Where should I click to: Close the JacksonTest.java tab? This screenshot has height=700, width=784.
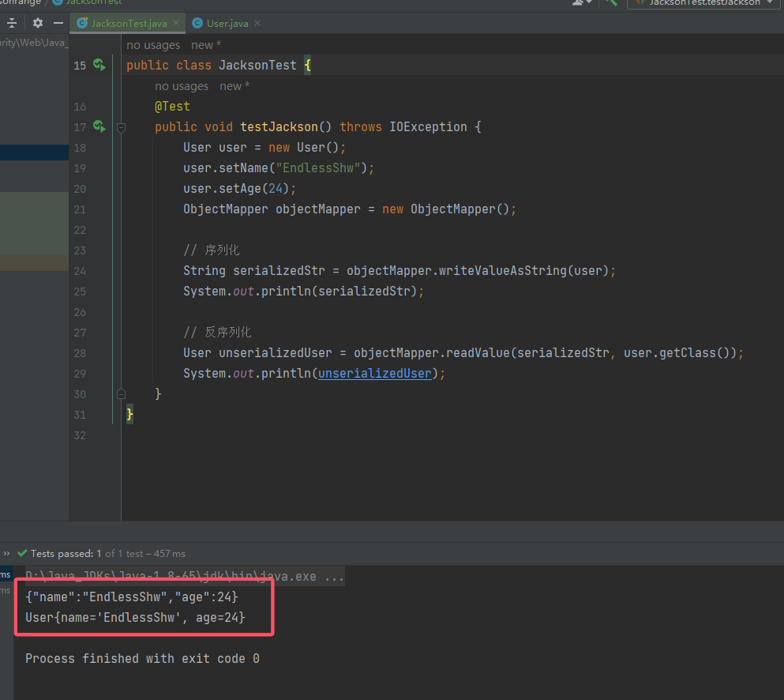(176, 24)
